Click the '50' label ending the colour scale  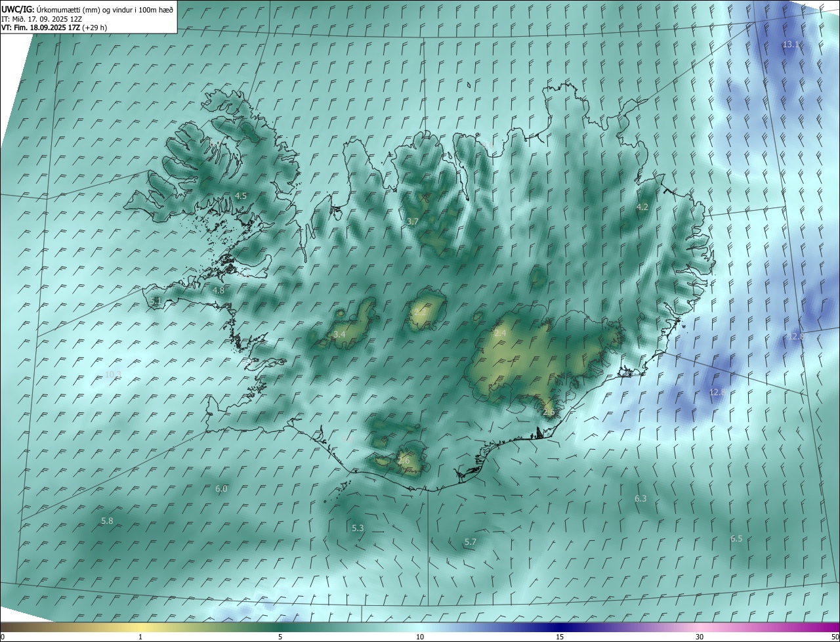tap(835, 637)
